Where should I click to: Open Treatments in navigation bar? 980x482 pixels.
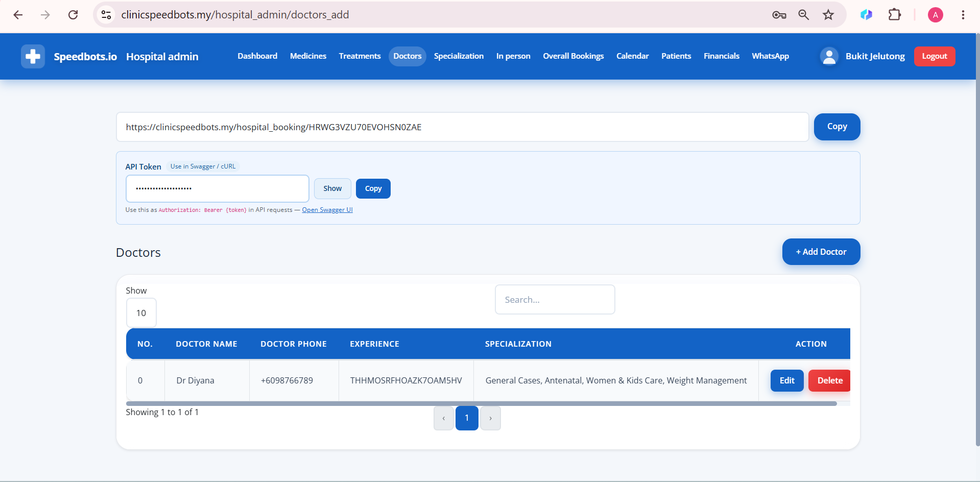pyautogui.click(x=360, y=56)
